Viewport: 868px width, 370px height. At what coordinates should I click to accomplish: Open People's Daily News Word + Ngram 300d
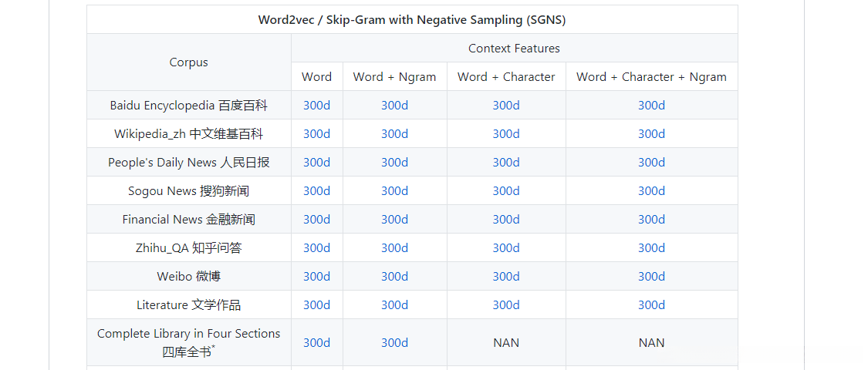click(x=395, y=162)
